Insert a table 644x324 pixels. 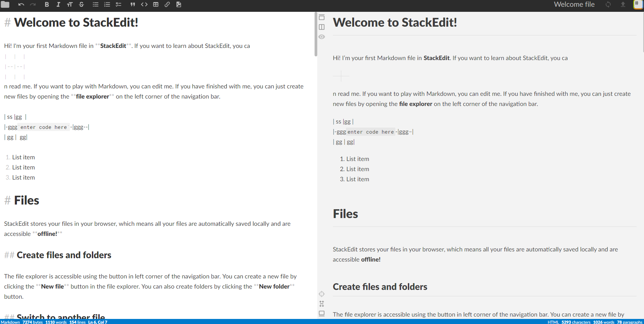[x=156, y=4]
